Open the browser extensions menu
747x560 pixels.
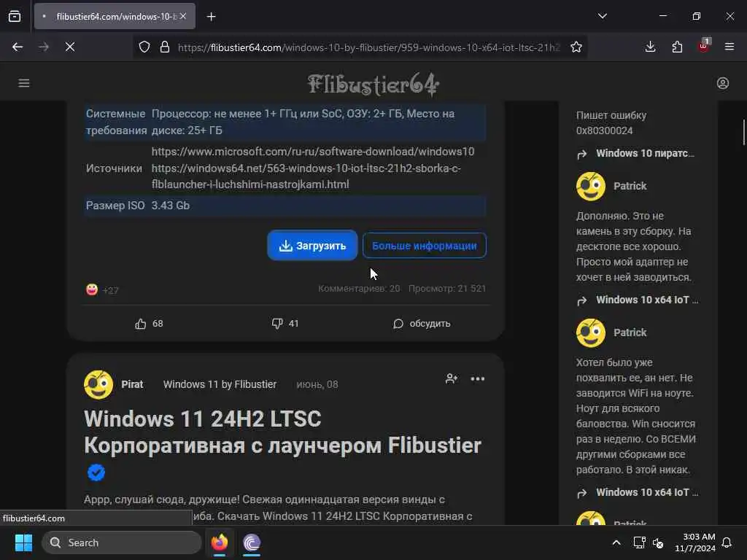[x=677, y=47]
